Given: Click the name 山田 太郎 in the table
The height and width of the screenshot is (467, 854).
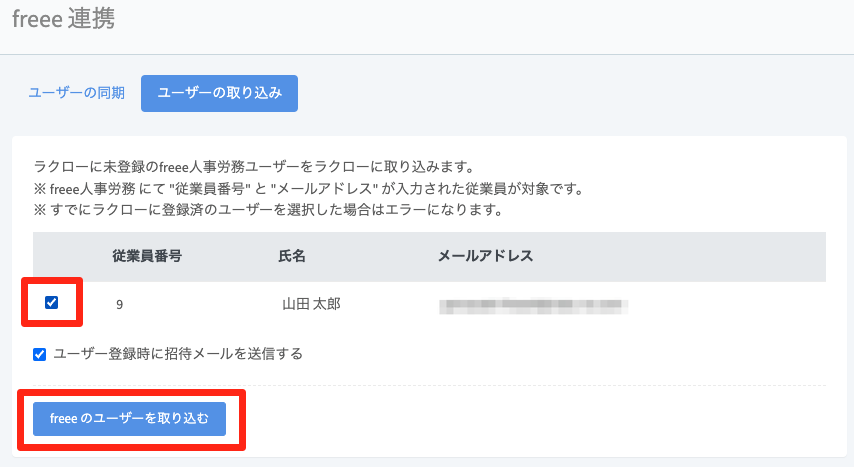Looking at the screenshot, I should pyautogui.click(x=312, y=304).
